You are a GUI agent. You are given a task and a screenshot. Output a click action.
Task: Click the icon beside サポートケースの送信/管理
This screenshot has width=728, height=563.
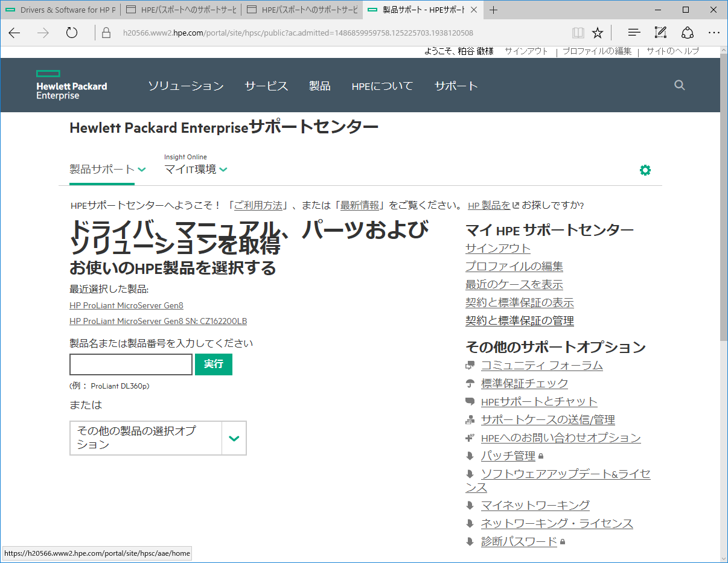tap(470, 420)
